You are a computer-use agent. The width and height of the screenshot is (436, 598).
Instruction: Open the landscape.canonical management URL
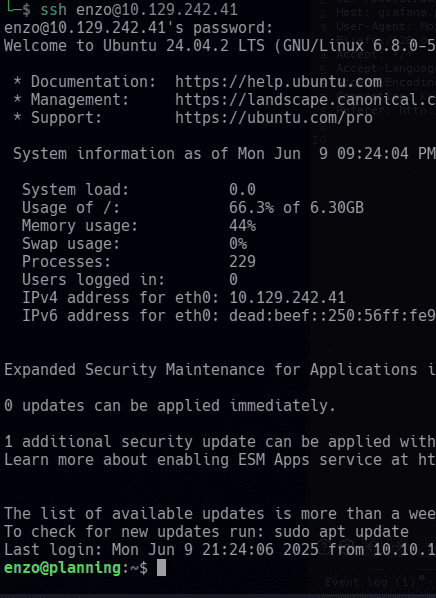305,100
